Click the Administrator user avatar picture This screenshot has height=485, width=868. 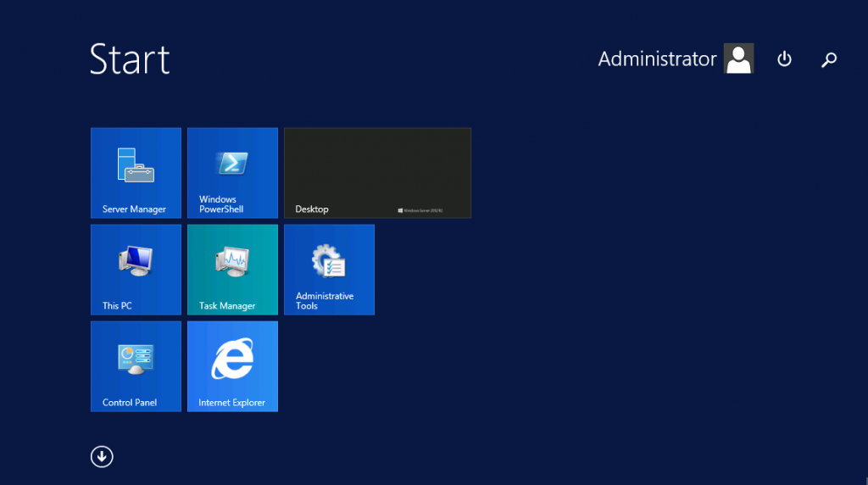tap(738, 59)
